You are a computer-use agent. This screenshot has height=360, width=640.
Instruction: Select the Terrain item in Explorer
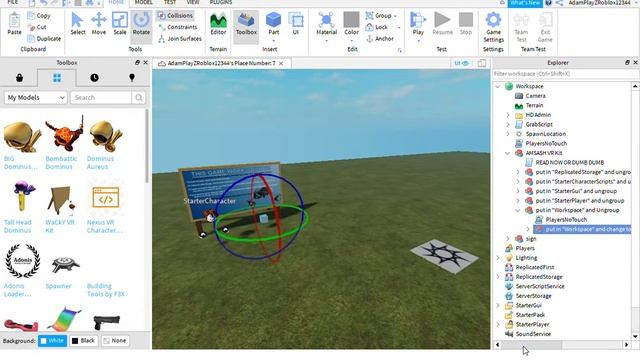click(534, 105)
